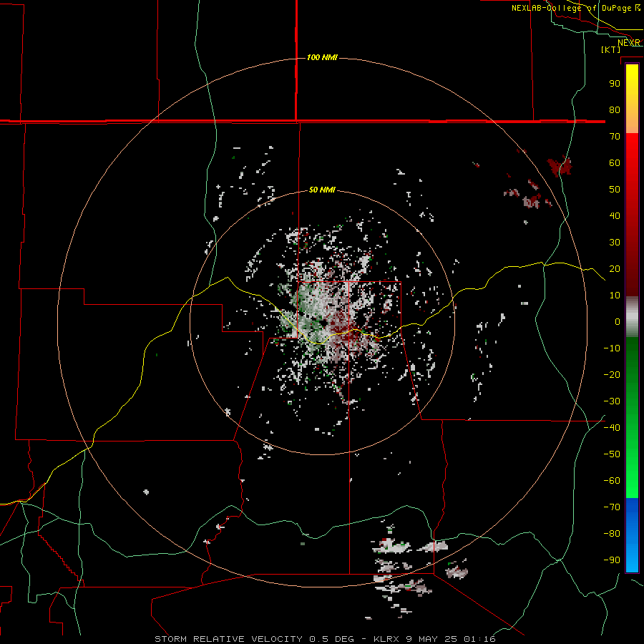Click the -30 value on velocity scale

coord(612,401)
